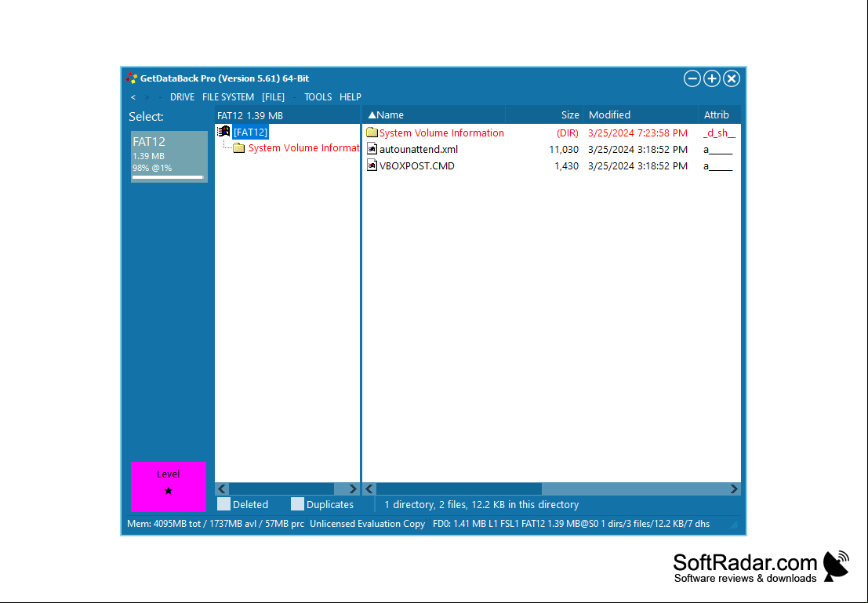Open the HELP menu
Viewport: 868px width, 603px height.
point(350,97)
